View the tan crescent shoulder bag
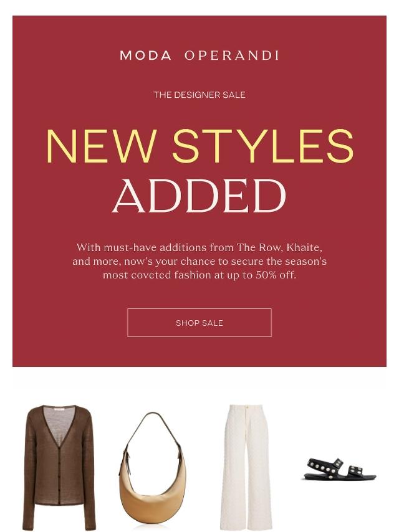 pos(153,470)
